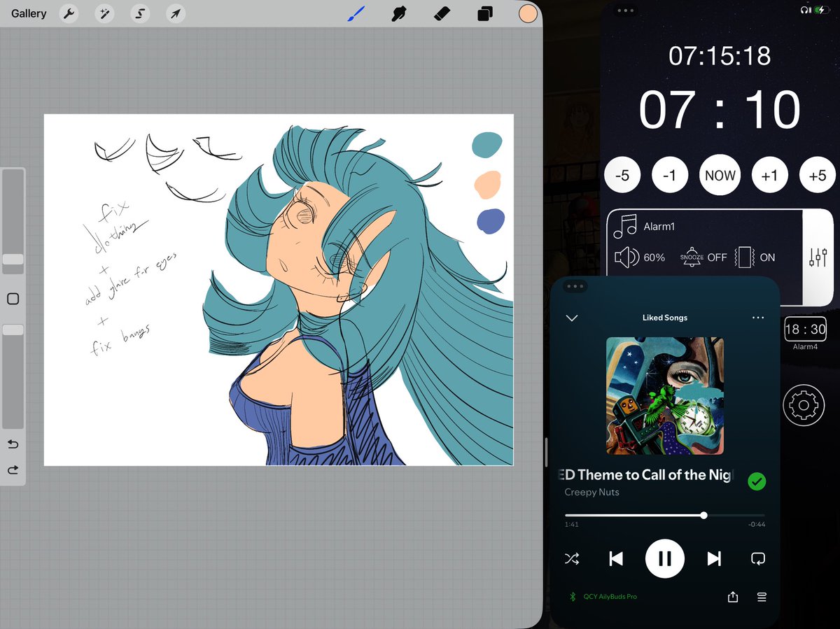
Task: Subtract five minutes with -5 button
Action: (622, 176)
